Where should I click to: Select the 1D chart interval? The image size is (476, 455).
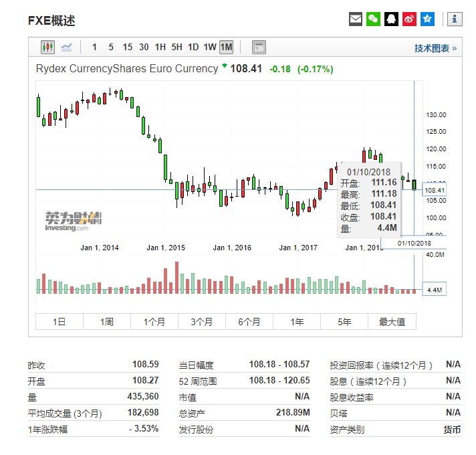[x=193, y=47]
